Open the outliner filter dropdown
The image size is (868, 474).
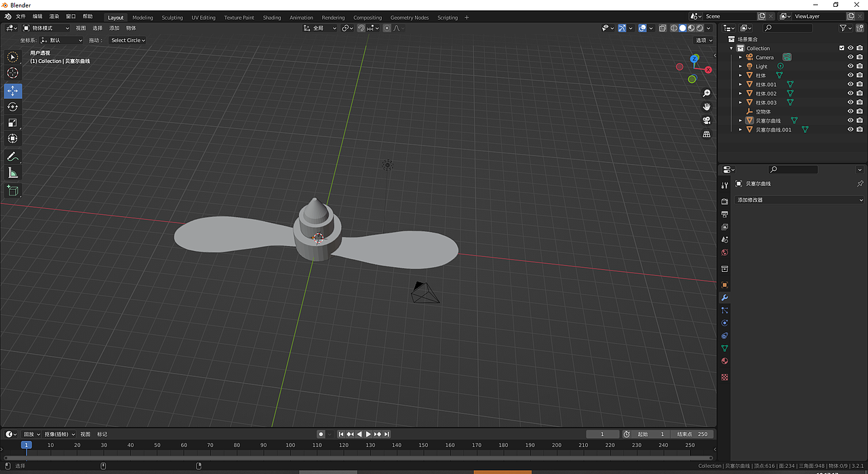pyautogui.click(x=846, y=28)
